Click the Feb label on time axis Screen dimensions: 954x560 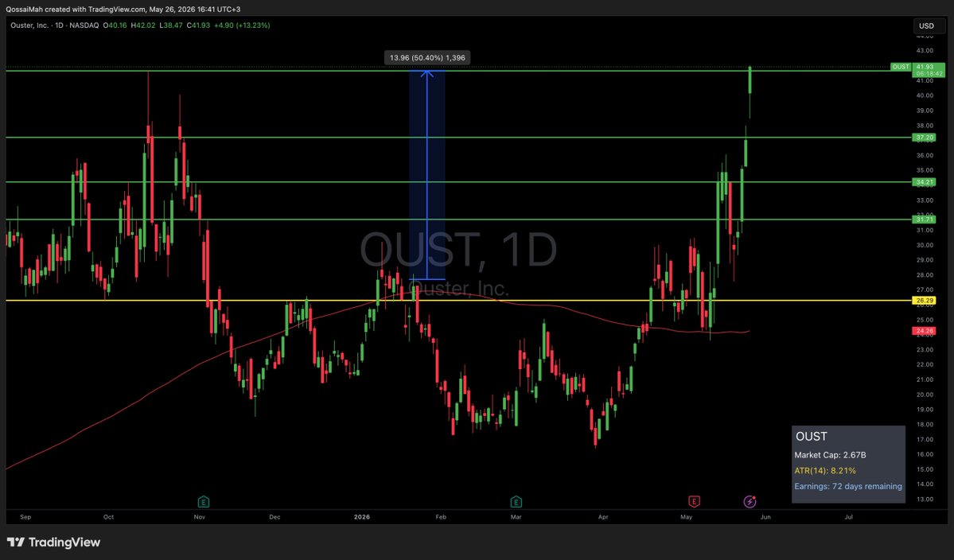441,517
